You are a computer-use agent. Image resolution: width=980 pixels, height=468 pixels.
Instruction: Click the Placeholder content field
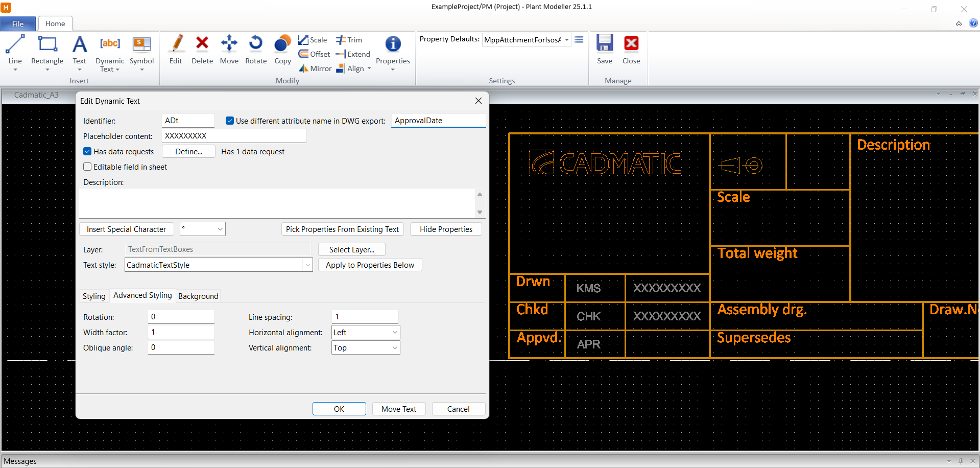click(234, 136)
